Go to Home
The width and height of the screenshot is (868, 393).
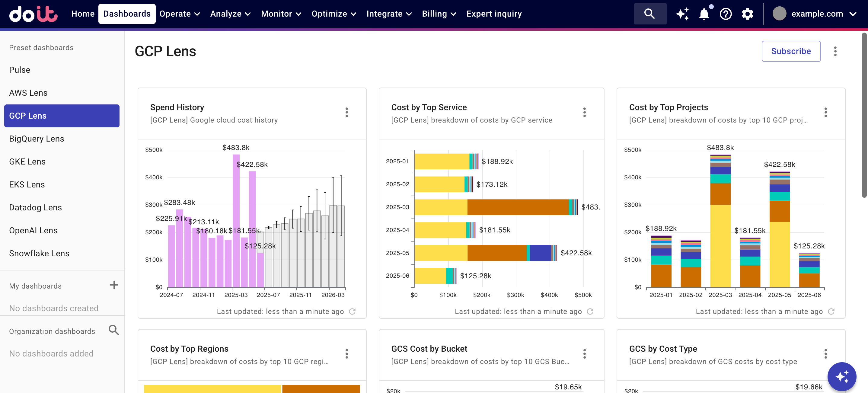coord(83,14)
